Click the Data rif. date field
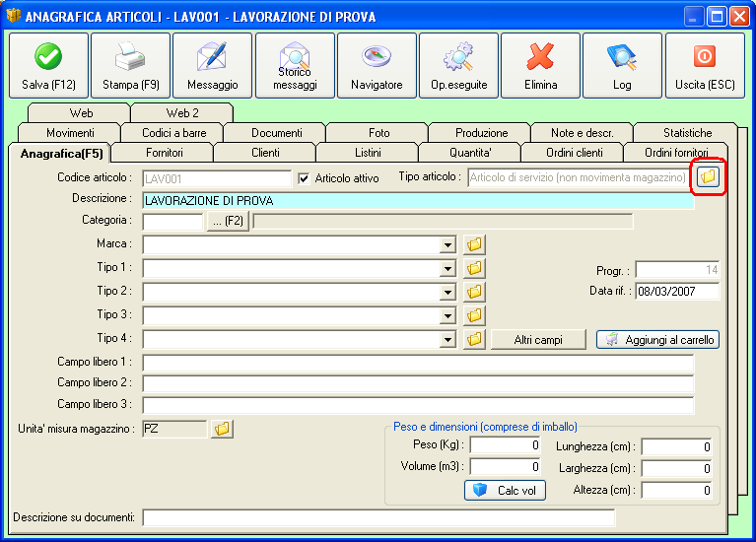The image size is (756, 542). pyautogui.click(x=677, y=292)
